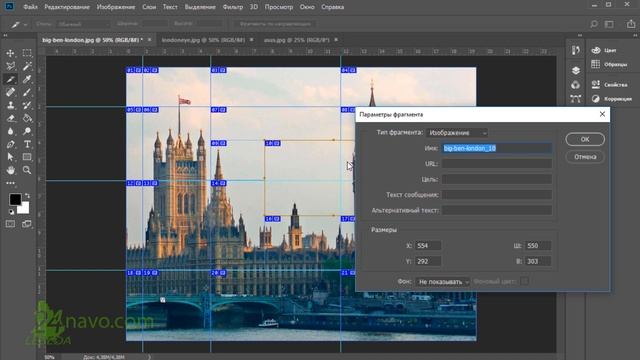Image resolution: width=640 pixels, height=360 pixels.
Task: Select the Healing Brush tool
Action: pos(11,92)
